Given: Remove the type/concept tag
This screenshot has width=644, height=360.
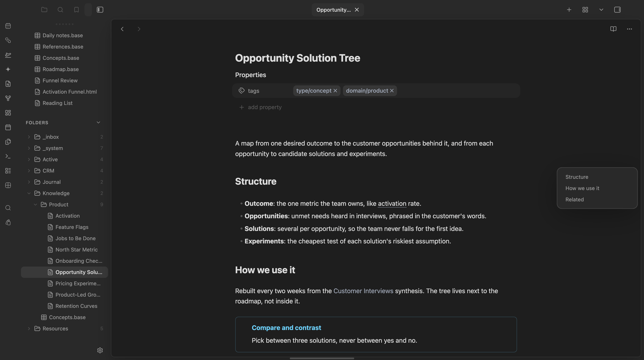Looking at the screenshot, I should click(x=335, y=91).
